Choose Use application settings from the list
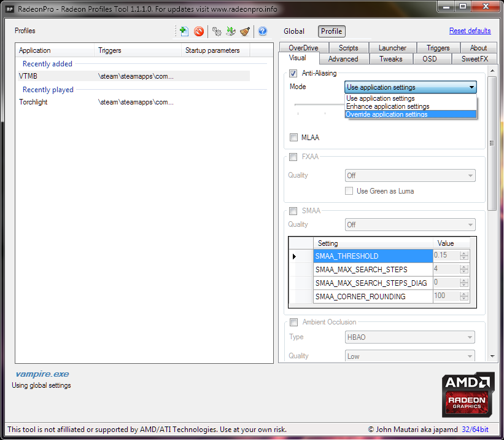Screen dimensions: 504x440 [x=411, y=98]
